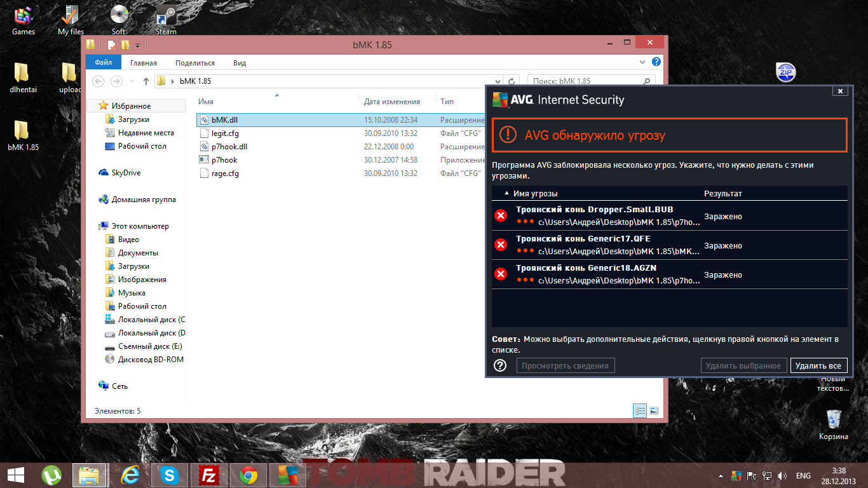Click the search magnifier in Explorer
Viewport: 868px width, 488px height.
[647, 81]
